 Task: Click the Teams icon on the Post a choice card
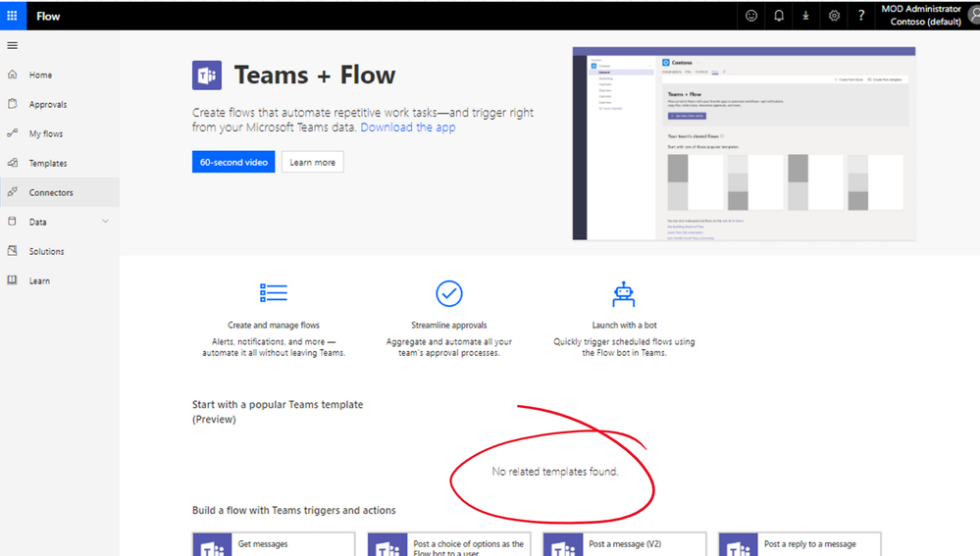(387, 545)
